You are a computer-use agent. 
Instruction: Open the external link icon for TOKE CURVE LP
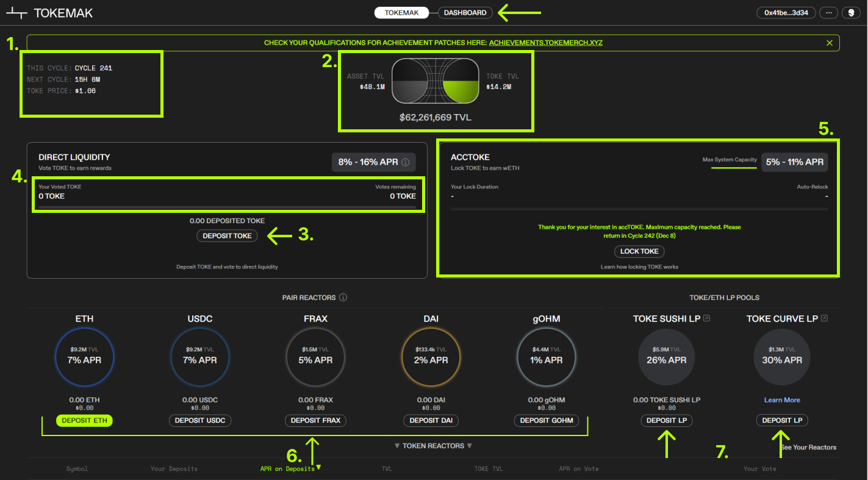point(824,318)
